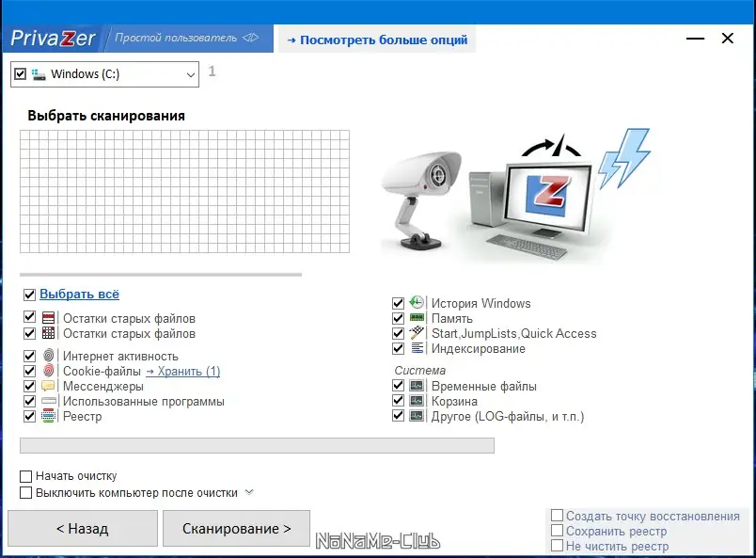
Task: Click the Корзина monitor icon
Action: [417, 401]
